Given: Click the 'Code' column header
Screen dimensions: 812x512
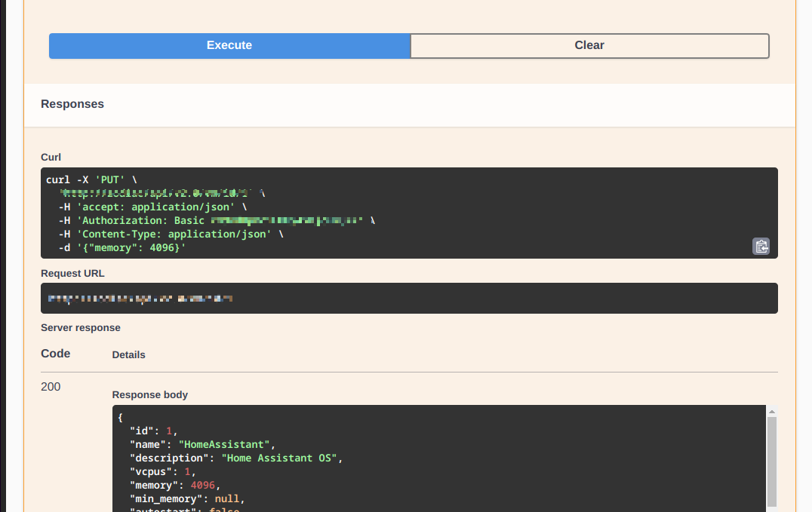Looking at the screenshot, I should 55,354.
